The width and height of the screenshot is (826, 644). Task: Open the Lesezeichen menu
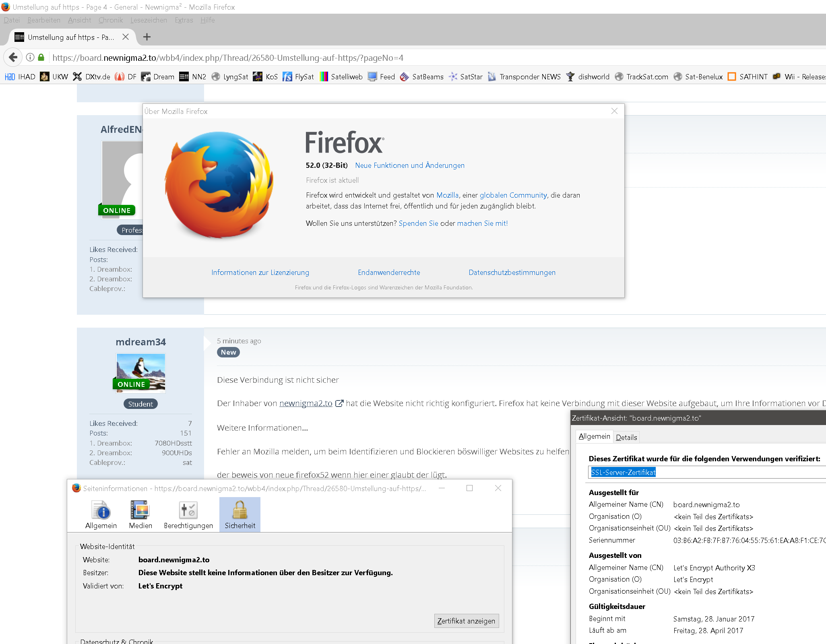149,20
